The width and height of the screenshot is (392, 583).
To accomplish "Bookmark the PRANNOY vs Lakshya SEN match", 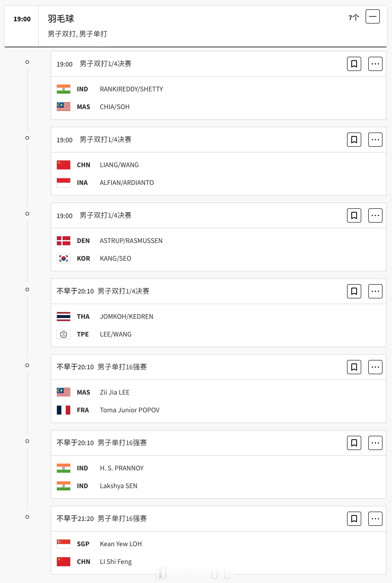I will [354, 443].
